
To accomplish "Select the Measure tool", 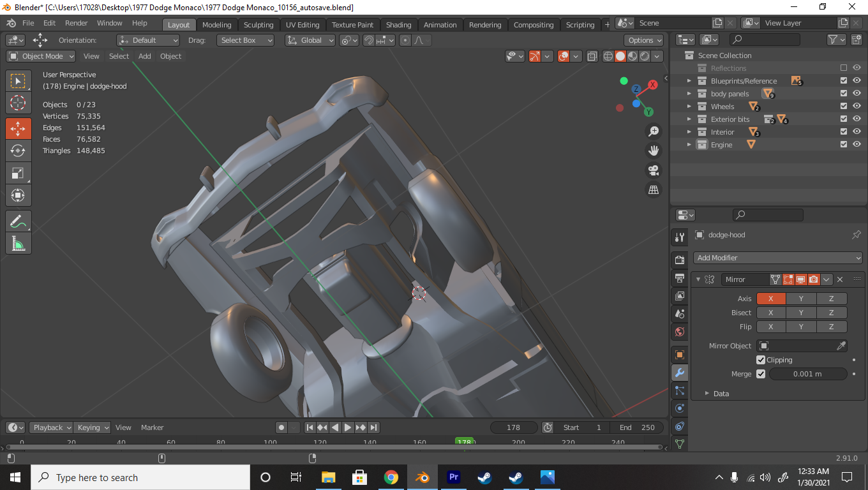I will point(18,244).
